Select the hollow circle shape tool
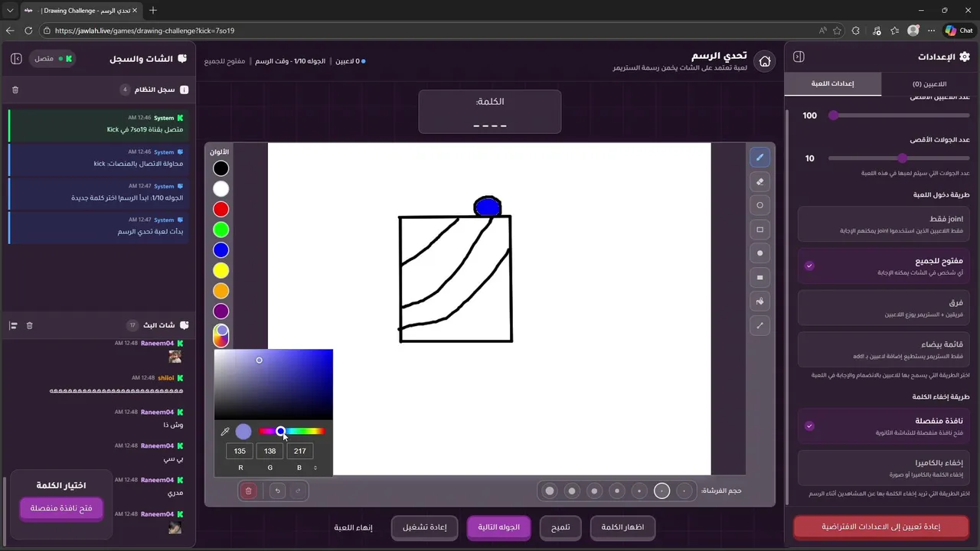The width and height of the screenshot is (980, 551). [x=759, y=205]
